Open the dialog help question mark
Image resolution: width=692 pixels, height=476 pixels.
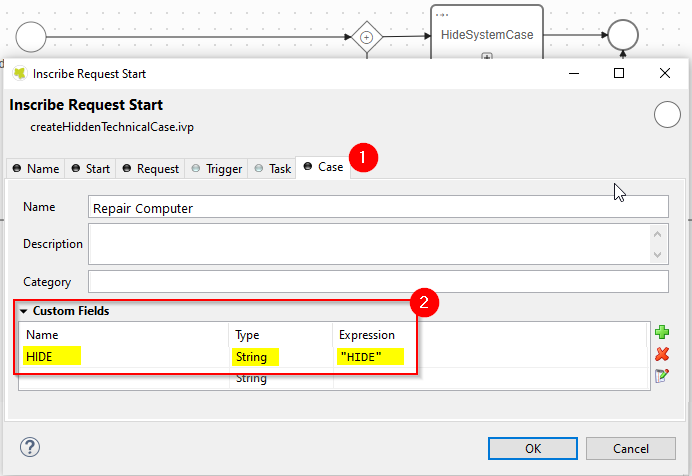coord(30,446)
